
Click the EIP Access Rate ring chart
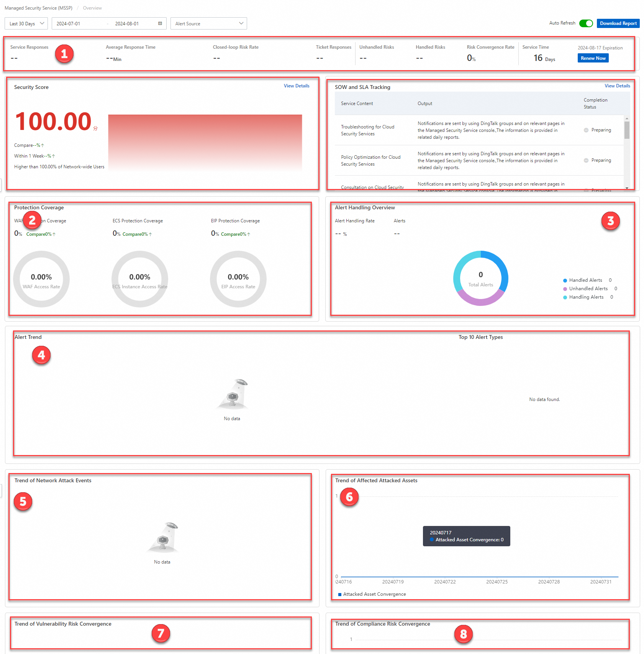(x=238, y=279)
